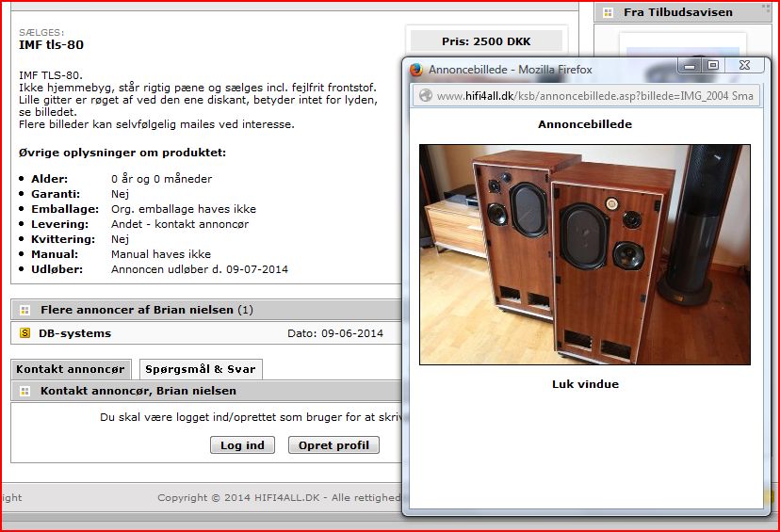This screenshot has height=532, width=780.
Task: Click the Kvittering: label
Action: click(x=63, y=239)
